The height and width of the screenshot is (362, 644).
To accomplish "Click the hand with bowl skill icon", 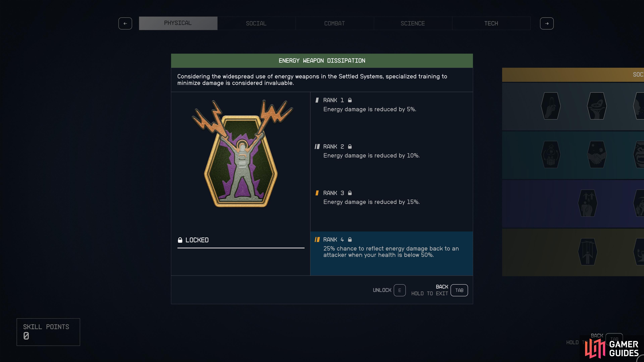I will click(597, 106).
